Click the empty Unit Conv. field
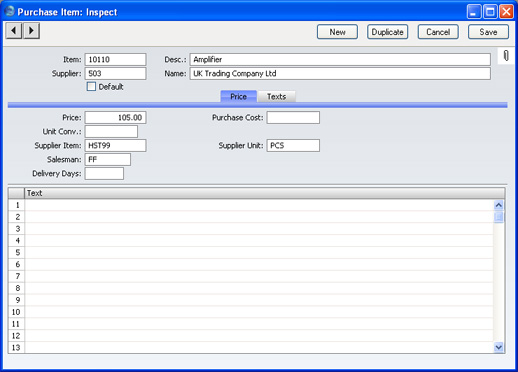The height and width of the screenshot is (372, 518). coord(111,132)
